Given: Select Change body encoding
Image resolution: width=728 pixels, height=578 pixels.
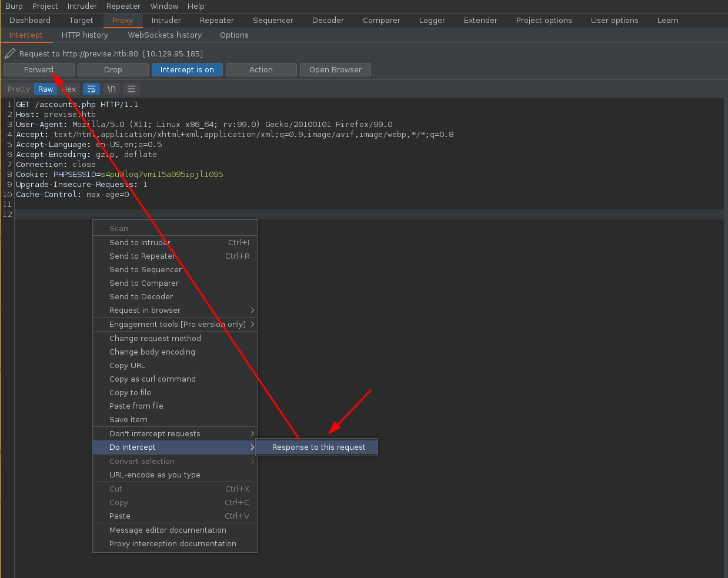Looking at the screenshot, I should point(175,352).
